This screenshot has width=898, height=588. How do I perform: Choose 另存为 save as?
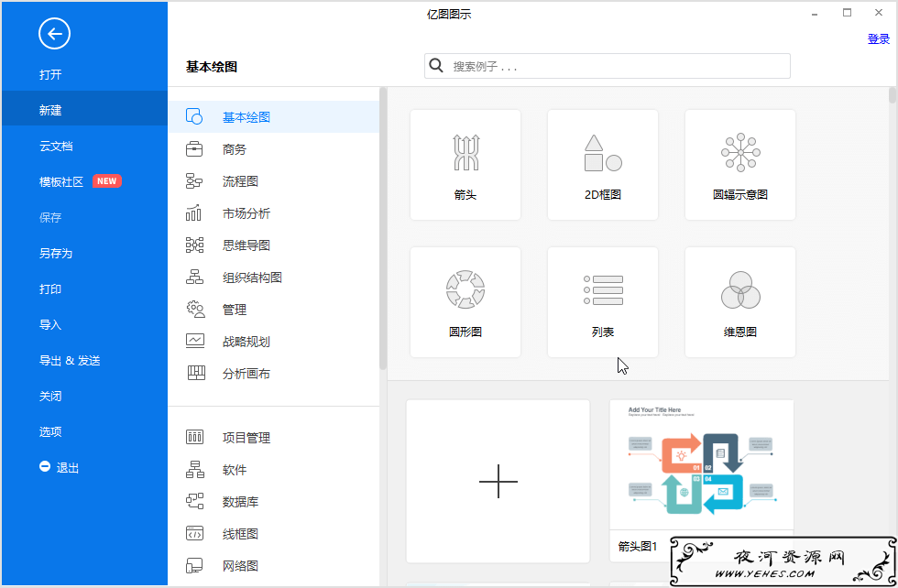tap(56, 253)
